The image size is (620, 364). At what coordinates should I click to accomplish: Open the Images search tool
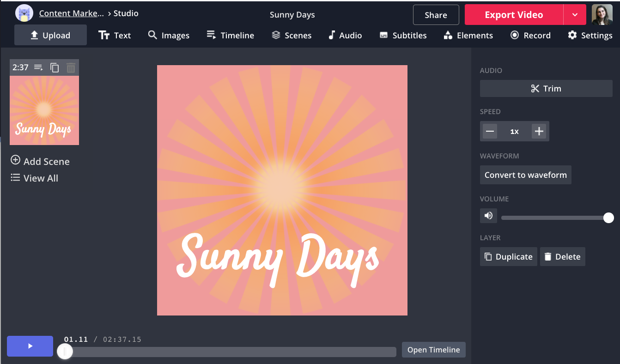(169, 36)
